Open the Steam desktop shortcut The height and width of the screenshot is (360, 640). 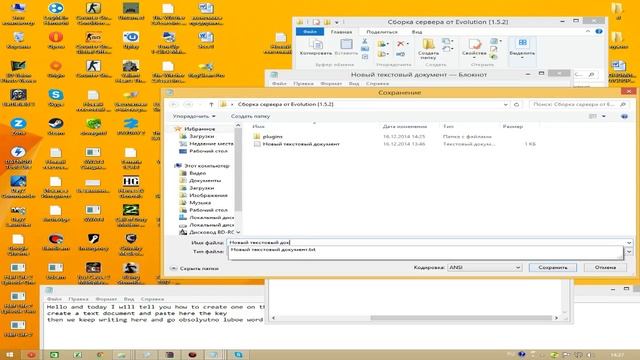click(x=56, y=127)
